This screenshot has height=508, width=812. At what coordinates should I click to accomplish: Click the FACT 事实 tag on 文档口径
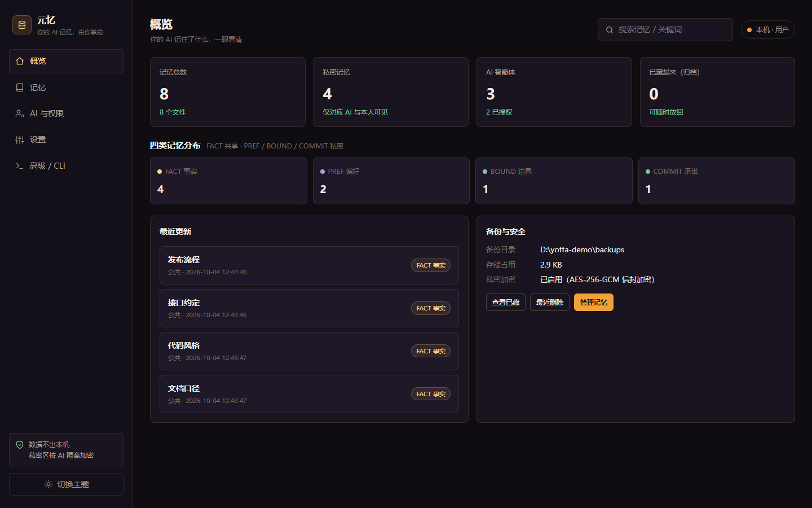point(431,394)
